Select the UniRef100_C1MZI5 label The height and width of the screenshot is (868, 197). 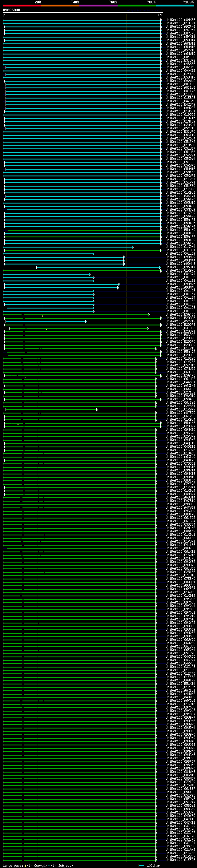180,118
